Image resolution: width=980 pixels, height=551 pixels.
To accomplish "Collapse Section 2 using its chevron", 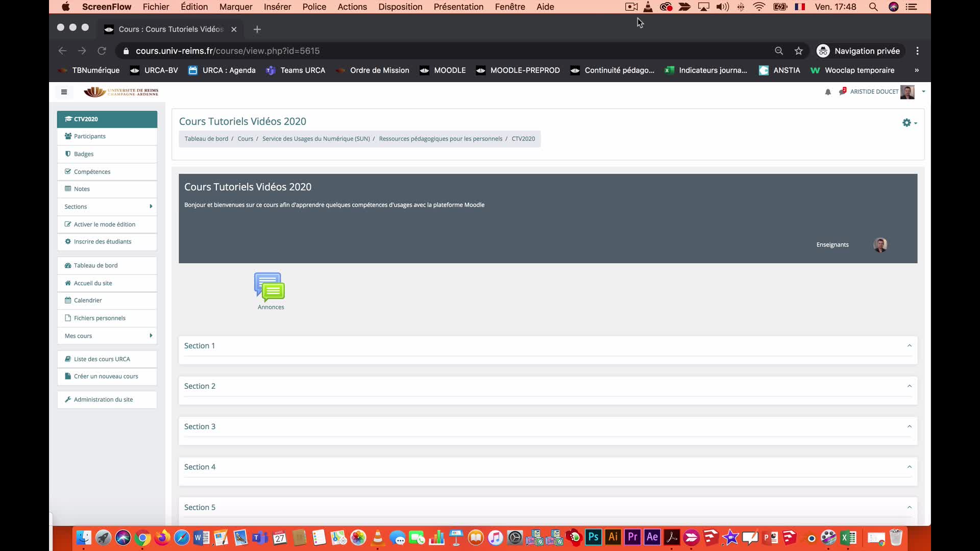I will [909, 386].
